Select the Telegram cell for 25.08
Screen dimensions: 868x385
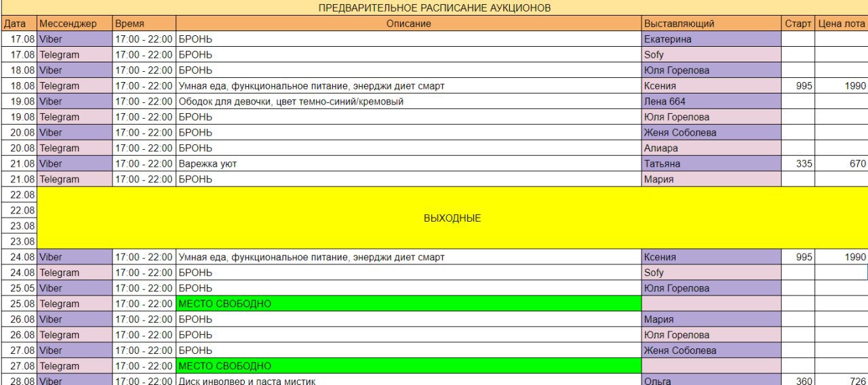[x=75, y=304]
